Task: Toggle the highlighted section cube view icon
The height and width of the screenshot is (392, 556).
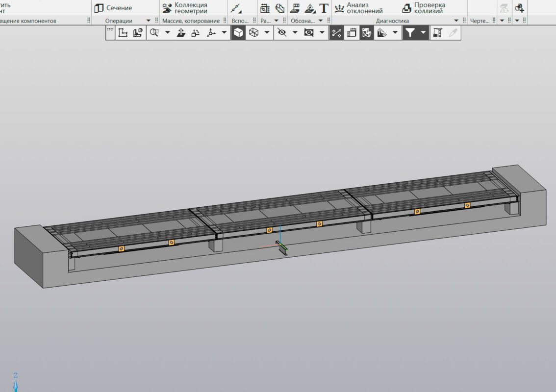Action: (367, 33)
